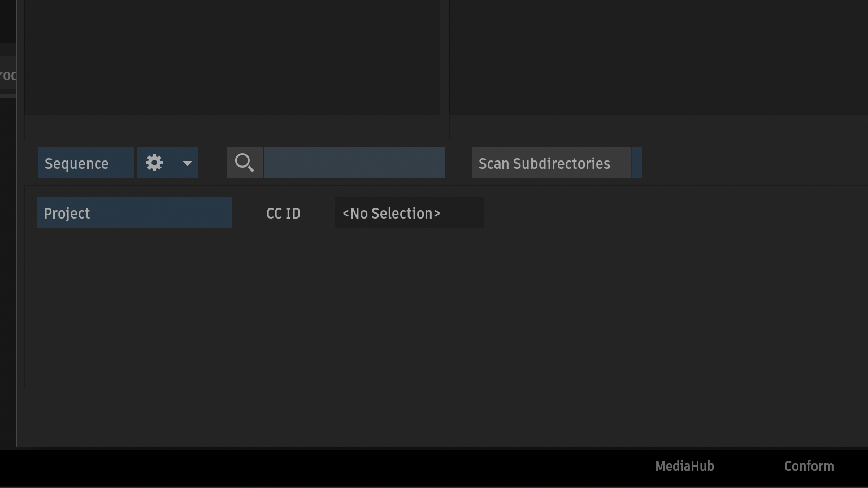Viewport: 868px width, 488px height.
Task: Expand the arrow beside the gear icon
Action: 187,163
